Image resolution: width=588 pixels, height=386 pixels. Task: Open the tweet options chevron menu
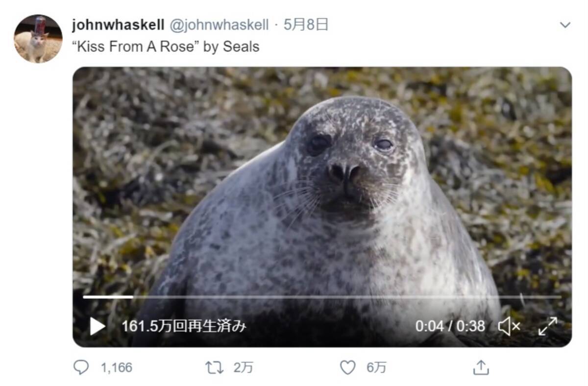tap(565, 24)
